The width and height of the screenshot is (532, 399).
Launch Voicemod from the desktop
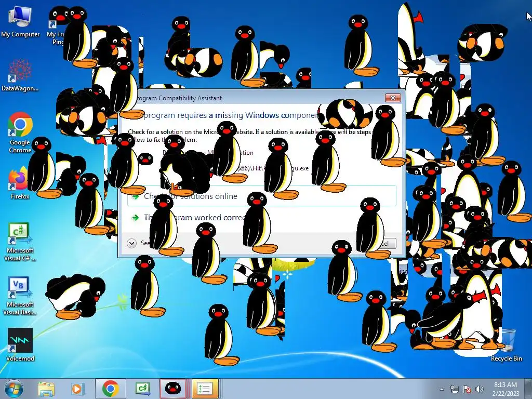click(20, 345)
